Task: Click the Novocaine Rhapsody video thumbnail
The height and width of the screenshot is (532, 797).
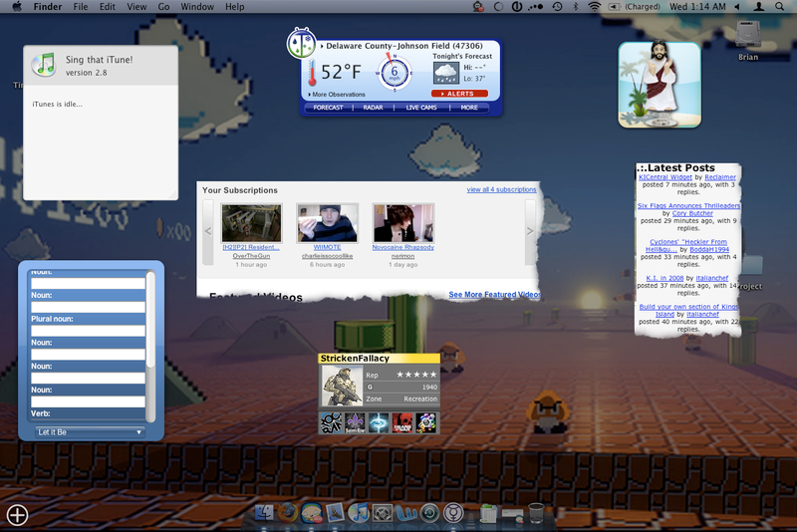Action: (403, 223)
